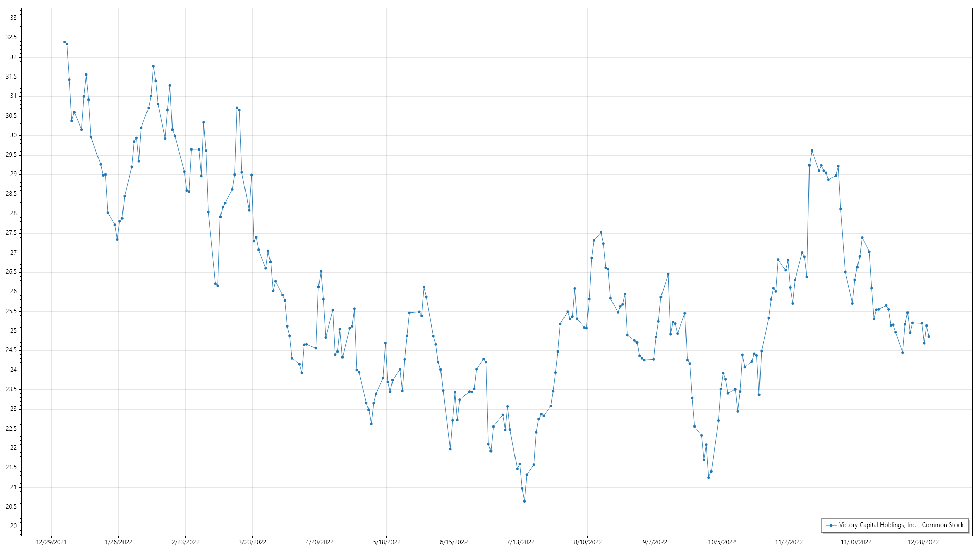This screenshot has width=980, height=551.
Task: Click the November peak point near 29.6
Action: (x=812, y=151)
